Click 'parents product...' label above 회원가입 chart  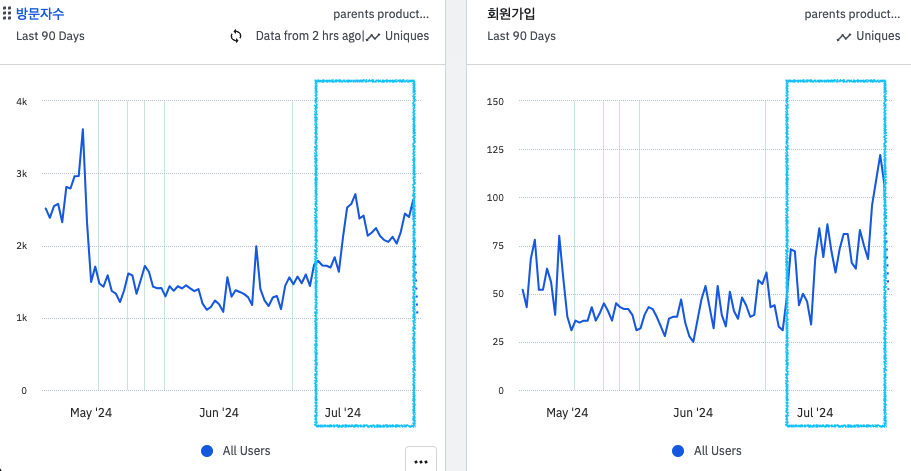852,14
